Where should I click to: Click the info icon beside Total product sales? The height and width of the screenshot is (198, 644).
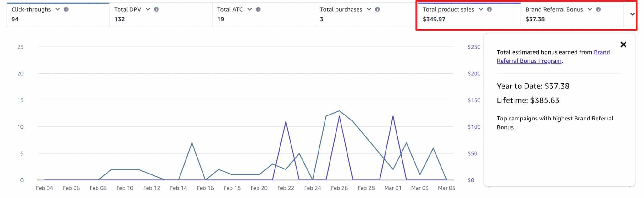tap(489, 9)
